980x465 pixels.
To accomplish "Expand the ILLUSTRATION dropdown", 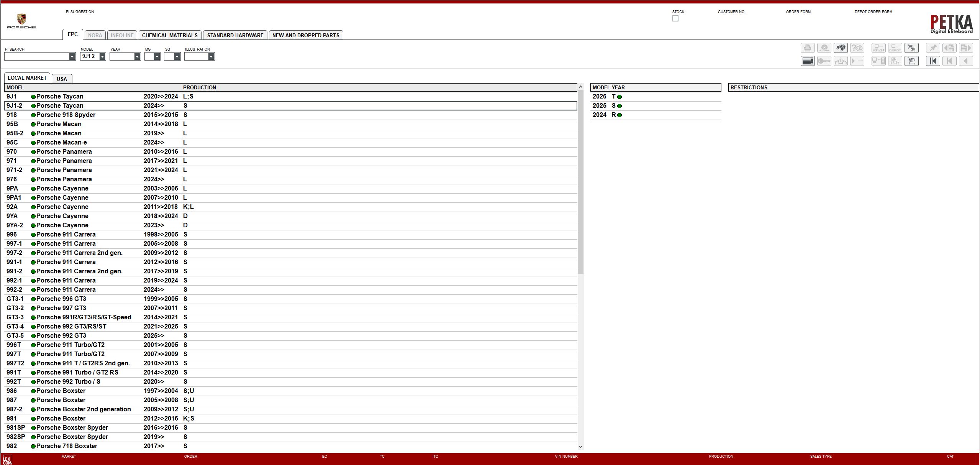I will 211,56.
